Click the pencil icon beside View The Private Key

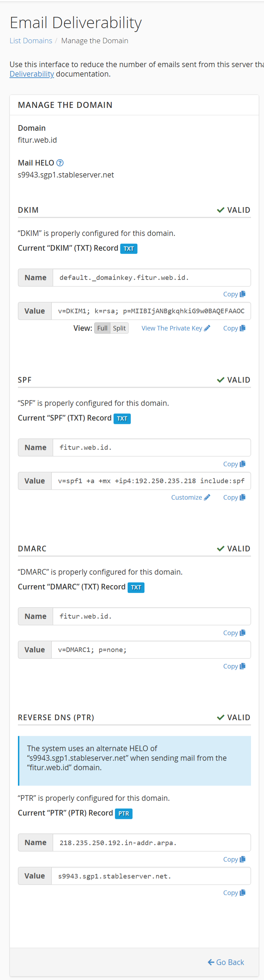pyautogui.click(x=207, y=328)
